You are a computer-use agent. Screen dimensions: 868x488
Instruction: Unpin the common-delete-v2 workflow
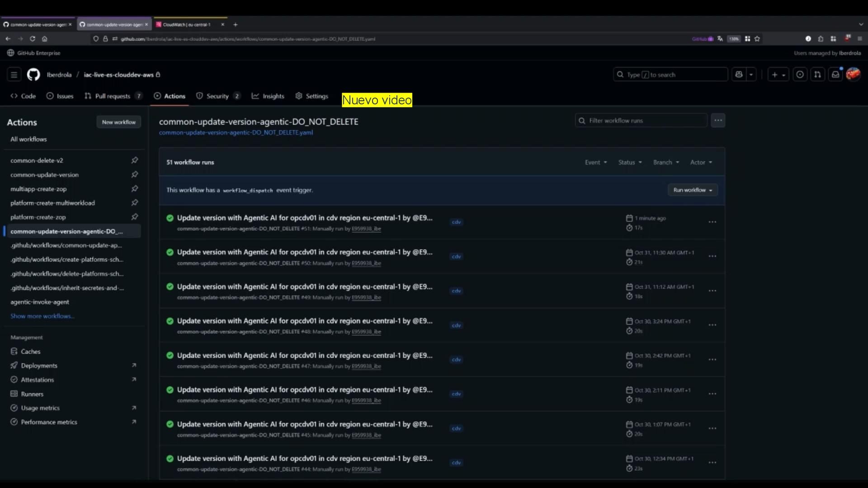[134, 160]
